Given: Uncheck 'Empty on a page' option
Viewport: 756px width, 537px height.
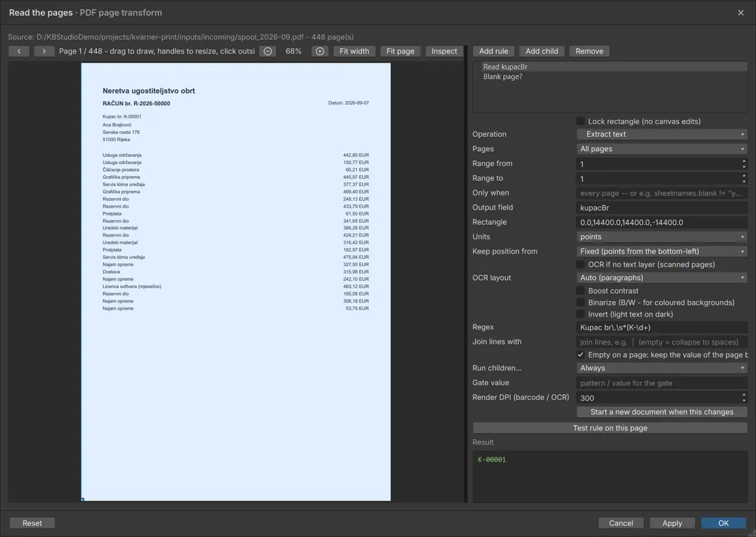Looking at the screenshot, I should (581, 355).
